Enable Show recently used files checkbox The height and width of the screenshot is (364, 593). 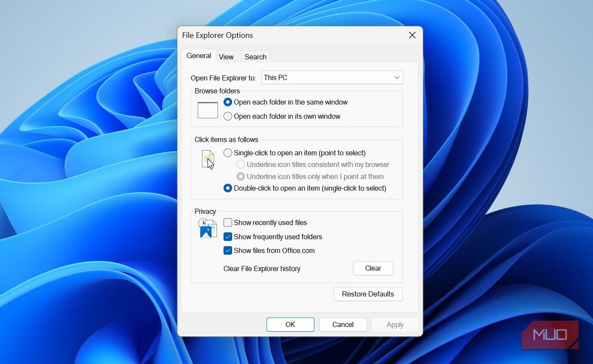pyautogui.click(x=228, y=222)
